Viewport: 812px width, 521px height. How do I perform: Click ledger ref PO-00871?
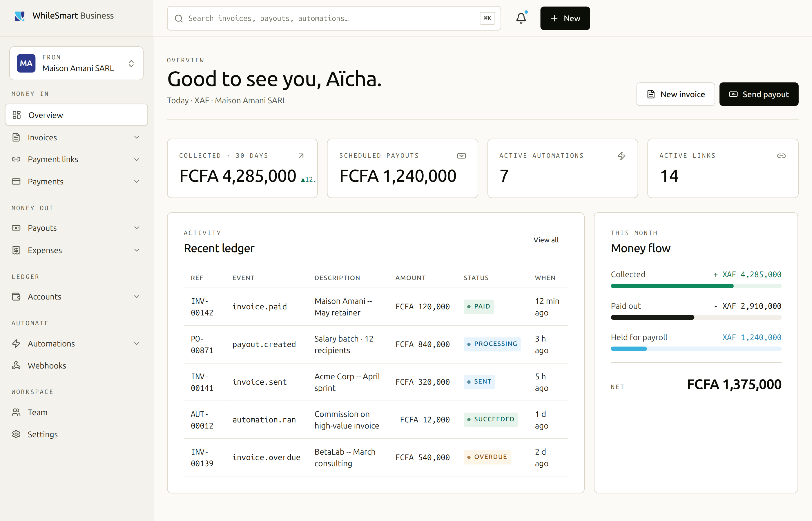(202, 344)
